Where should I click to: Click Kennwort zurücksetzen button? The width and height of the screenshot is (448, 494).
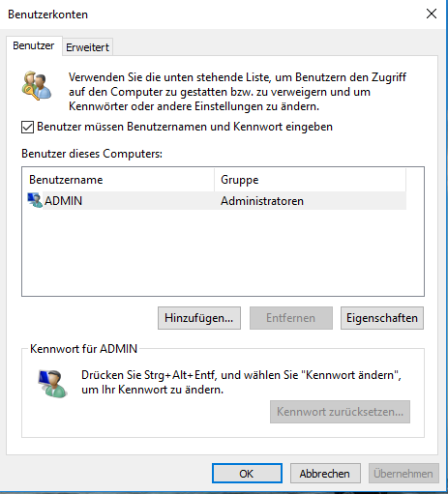click(340, 412)
